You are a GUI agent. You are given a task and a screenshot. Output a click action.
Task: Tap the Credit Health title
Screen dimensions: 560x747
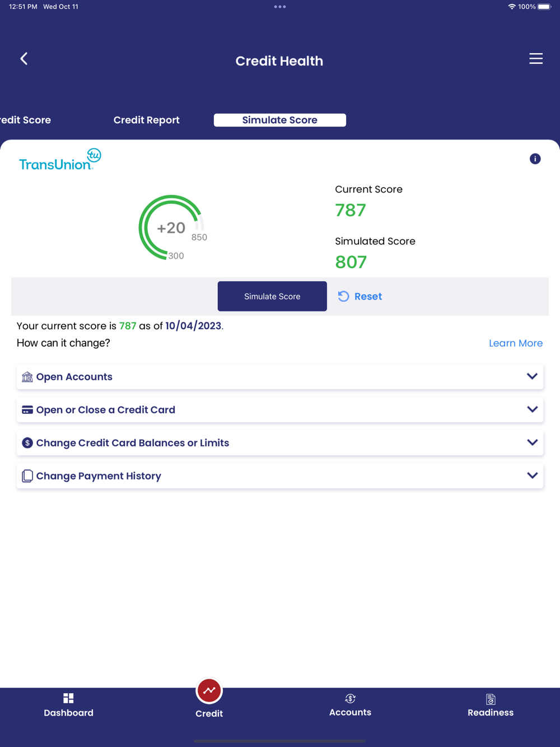click(279, 61)
